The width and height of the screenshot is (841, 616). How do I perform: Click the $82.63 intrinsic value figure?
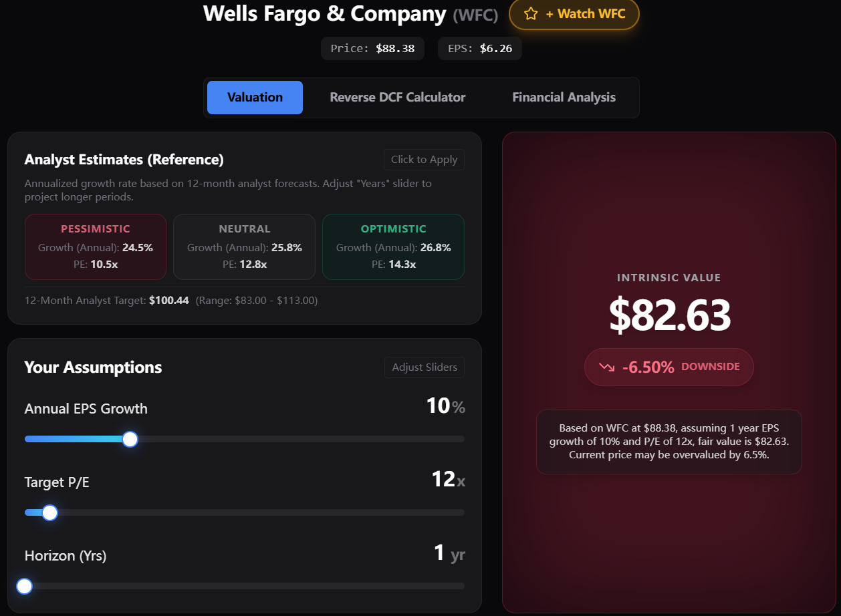(669, 315)
